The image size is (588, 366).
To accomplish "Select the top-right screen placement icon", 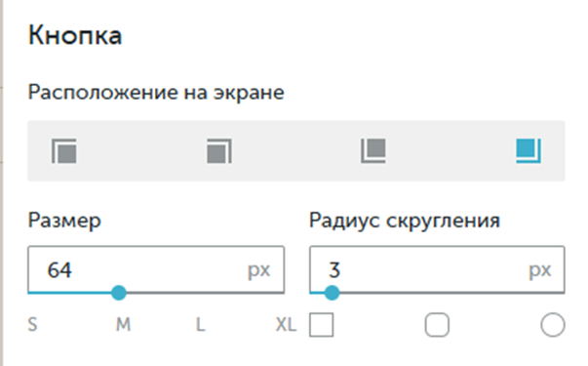I will 219,151.
